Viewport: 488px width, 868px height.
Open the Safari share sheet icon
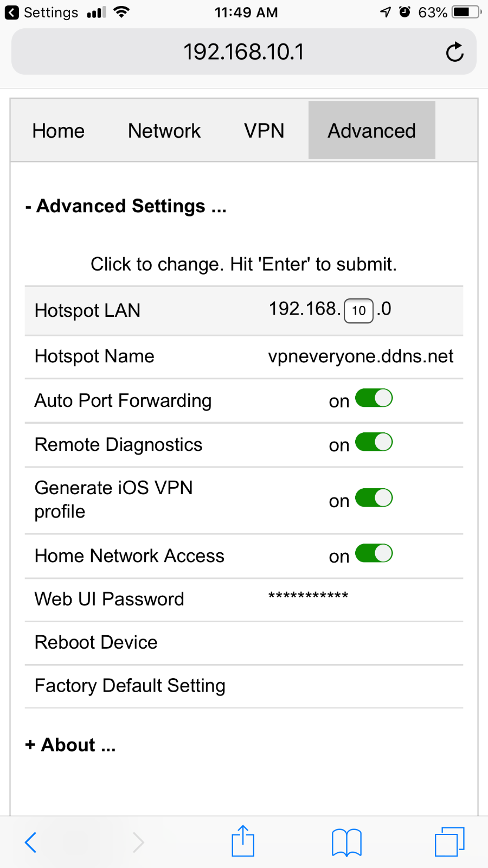coord(243,841)
